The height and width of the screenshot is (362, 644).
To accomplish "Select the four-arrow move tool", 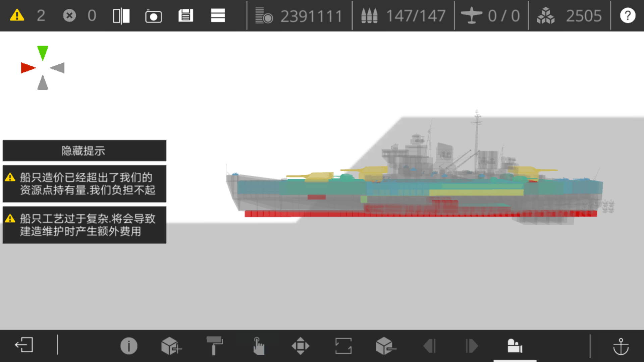I will (301, 346).
